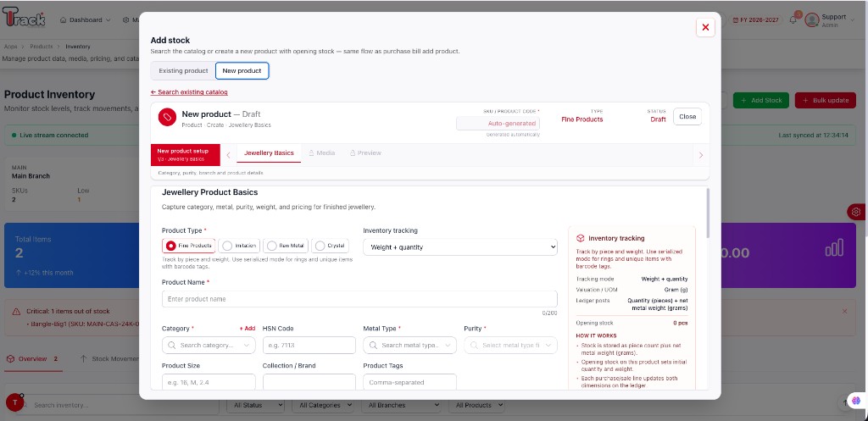This screenshot has height=421, width=868.
Task: Open the Preview tab
Action: 365,153
